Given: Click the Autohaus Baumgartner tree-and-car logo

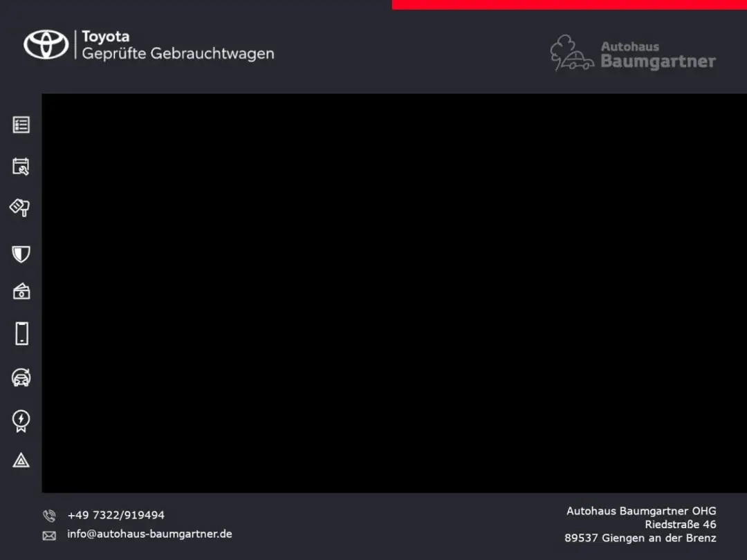Looking at the screenshot, I should [x=571, y=54].
